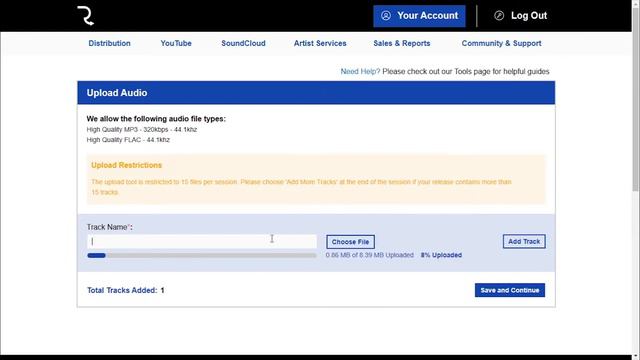Screen dimensions: 640x360
Task: Click the 8% Uploaded status text
Action: [441, 255]
